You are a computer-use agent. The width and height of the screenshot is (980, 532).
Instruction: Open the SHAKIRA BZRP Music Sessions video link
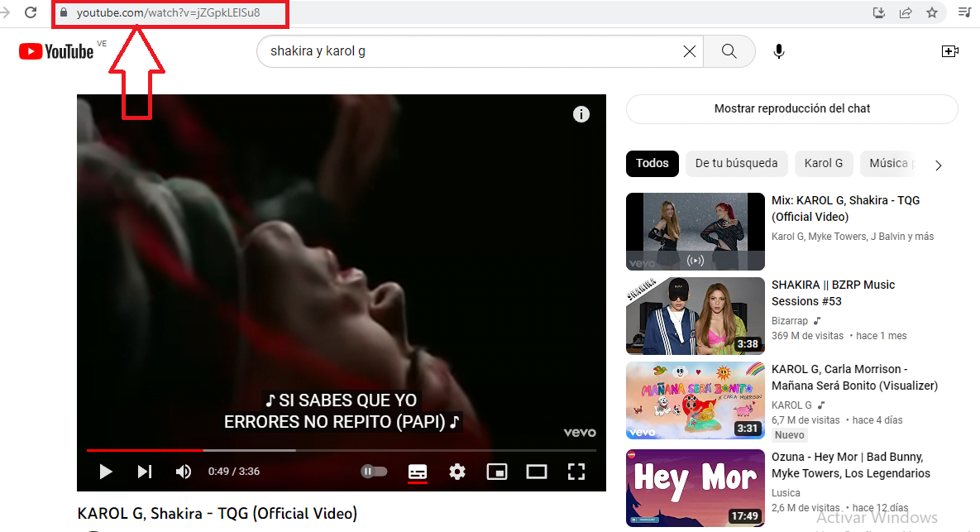tap(833, 293)
